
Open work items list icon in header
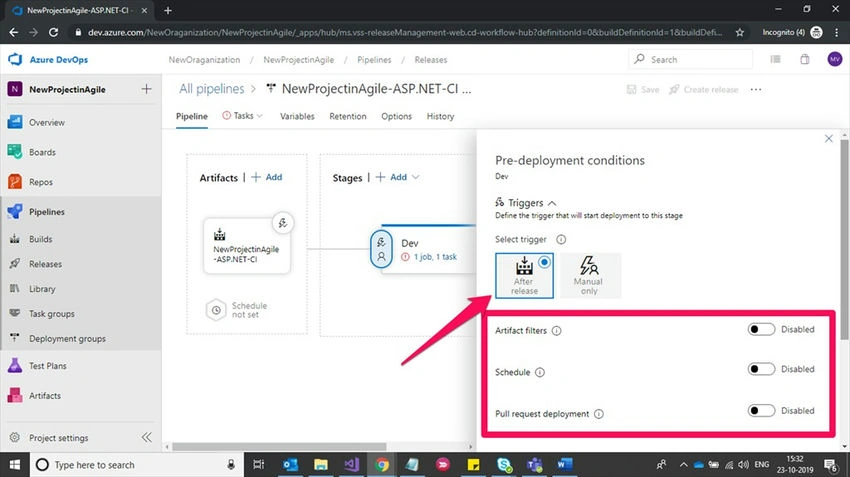click(776, 59)
